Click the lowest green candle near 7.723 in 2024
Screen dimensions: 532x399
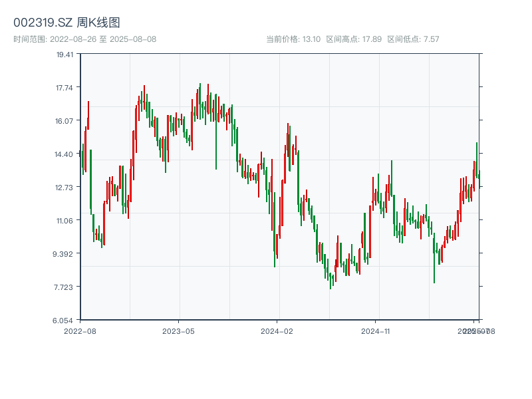pos(331,281)
